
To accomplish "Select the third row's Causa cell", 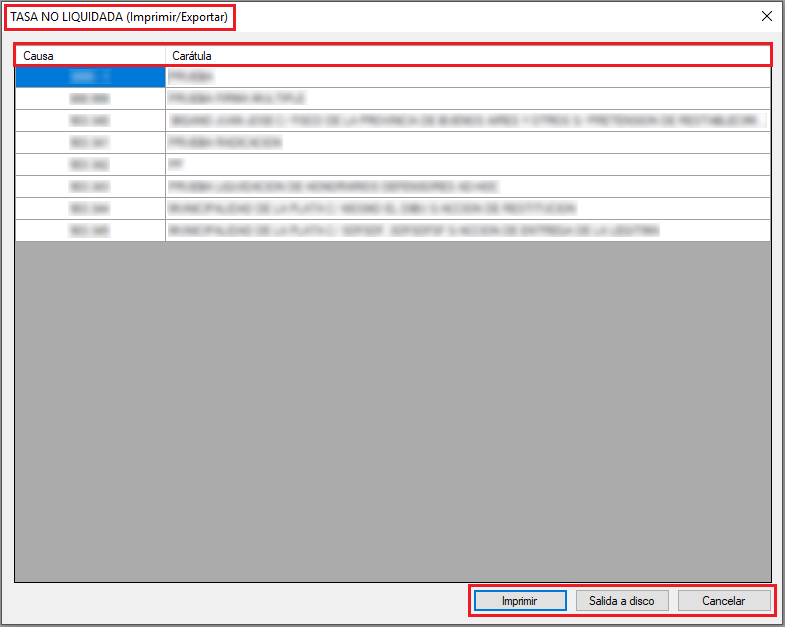I will (x=89, y=120).
